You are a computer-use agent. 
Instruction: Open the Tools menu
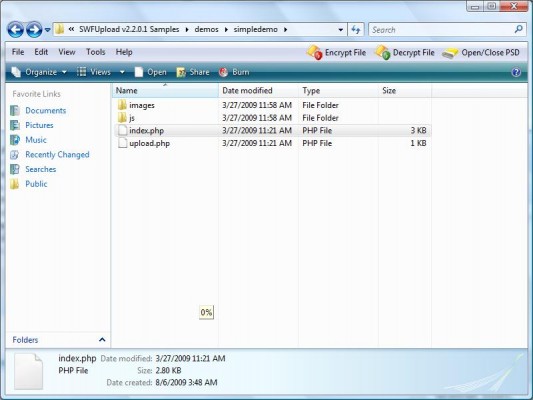pos(96,52)
